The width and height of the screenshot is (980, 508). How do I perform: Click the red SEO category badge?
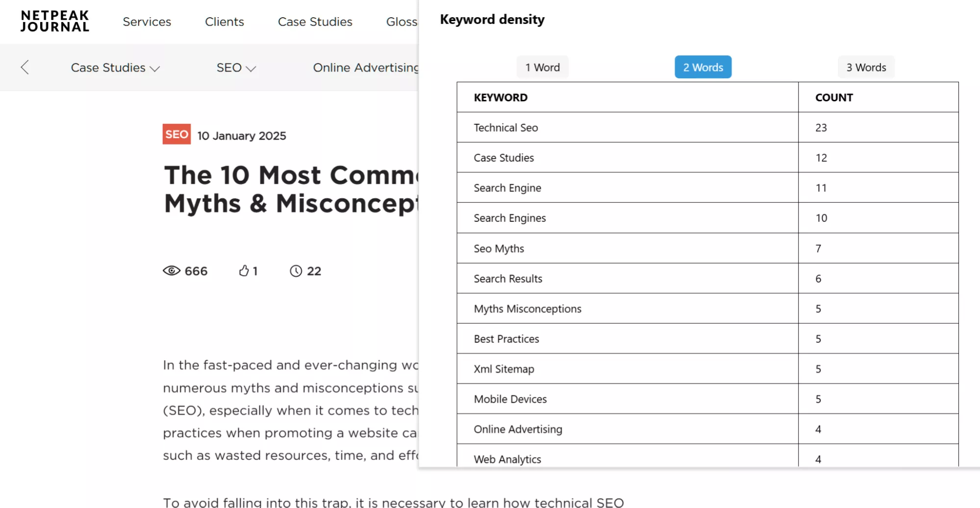click(x=176, y=134)
